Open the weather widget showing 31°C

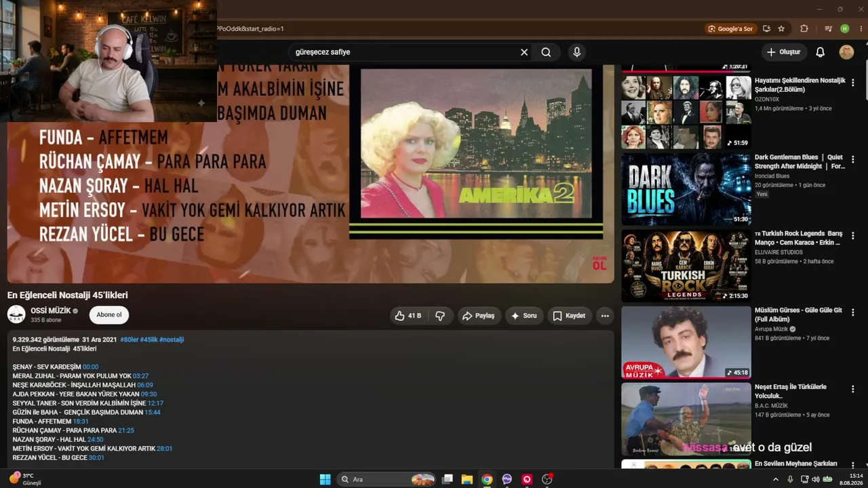(x=25, y=479)
